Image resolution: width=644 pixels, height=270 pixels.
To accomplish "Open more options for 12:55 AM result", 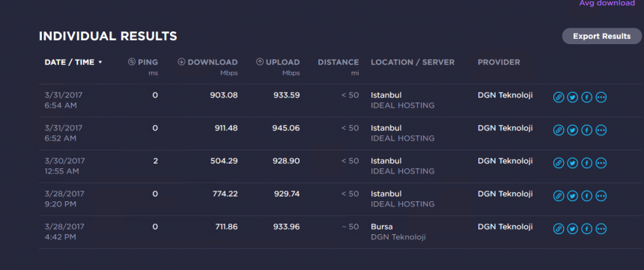I will pyautogui.click(x=601, y=163).
